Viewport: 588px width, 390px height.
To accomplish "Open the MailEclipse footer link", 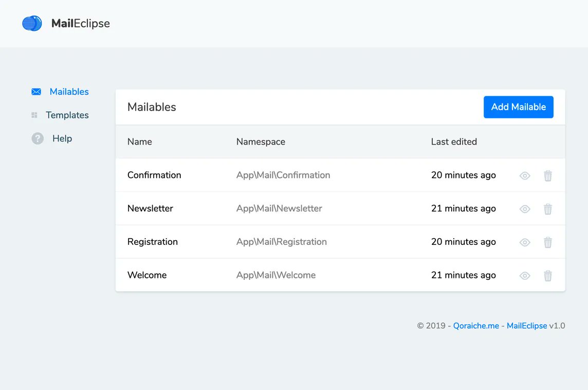I will pyautogui.click(x=526, y=326).
